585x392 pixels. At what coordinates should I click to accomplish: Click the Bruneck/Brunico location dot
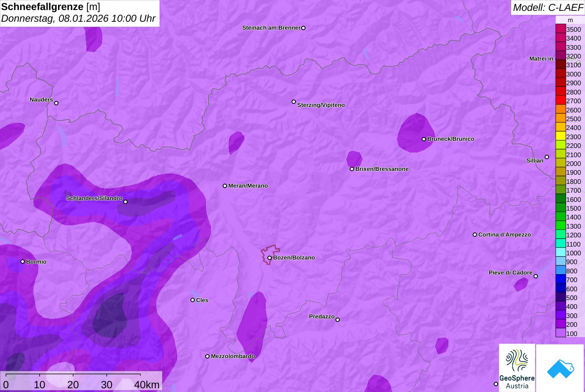pos(424,139)
